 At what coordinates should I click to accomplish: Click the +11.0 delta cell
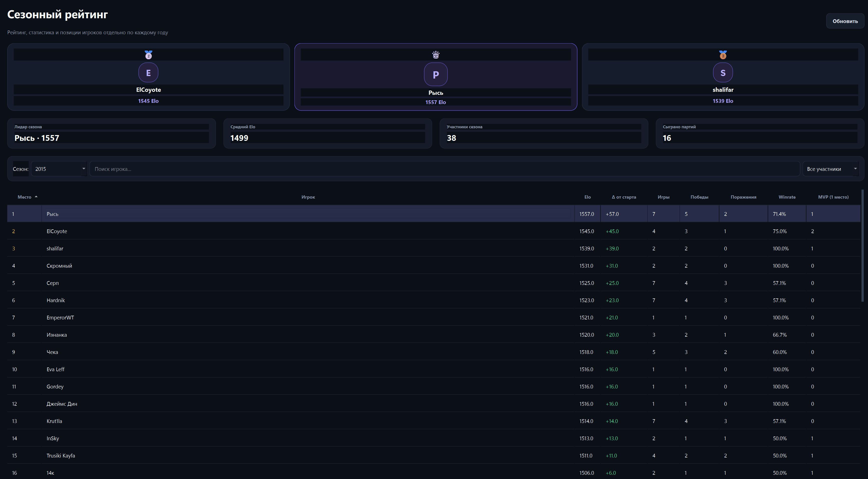624,455
